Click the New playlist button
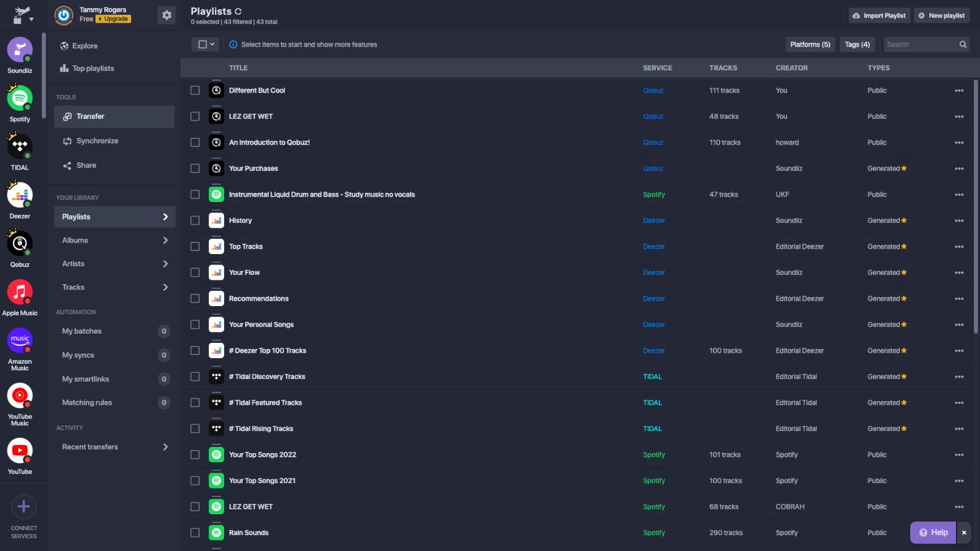980x551 pixels. [x=941, y=15]
